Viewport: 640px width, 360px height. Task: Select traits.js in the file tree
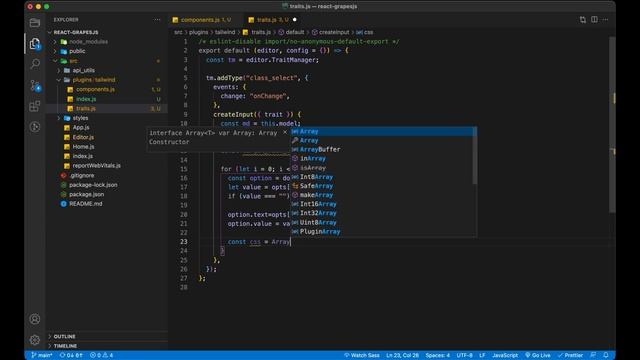[108, 109]
